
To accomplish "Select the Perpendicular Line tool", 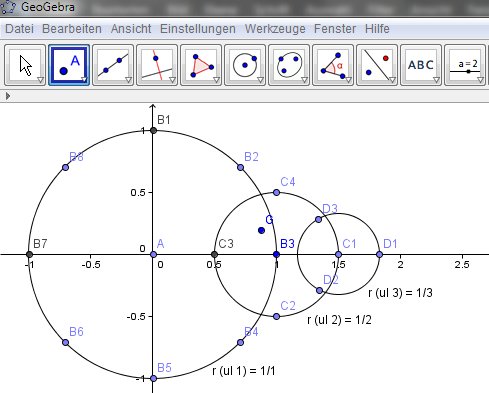I will (157, 65).
